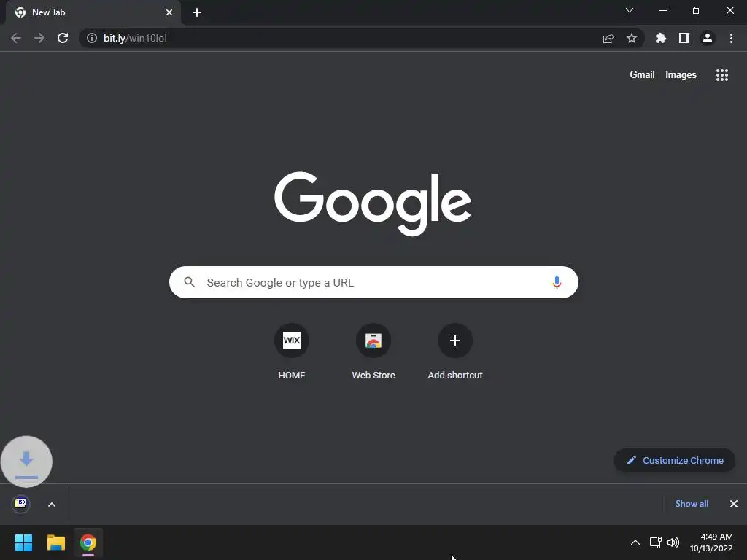Screen dimensions: 747x560
Task: Open Gmail link
Action: [642, 75]
